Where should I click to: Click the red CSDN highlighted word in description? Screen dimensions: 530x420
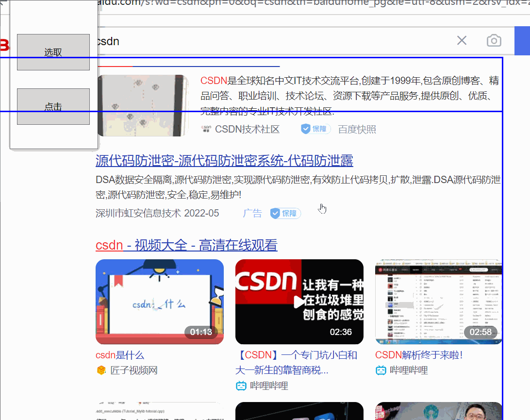pos(214,81)
